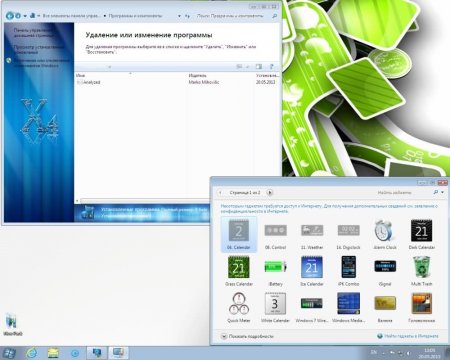450x360 pixels.
Task: Select the Dark Calendar gadget
Action: (x=422, y=234)
